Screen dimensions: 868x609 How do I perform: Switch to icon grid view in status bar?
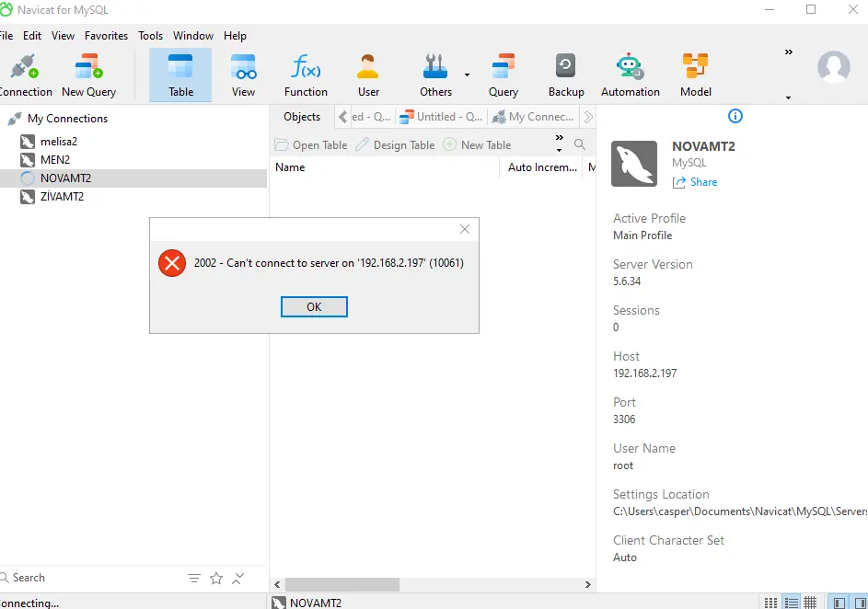[x=770, y=603]
